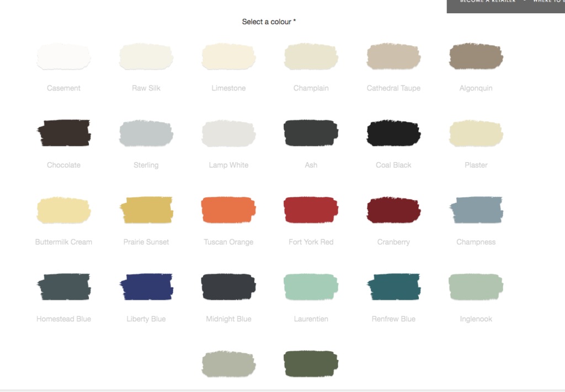Click the "Raw Silk" label text
The width and height of the screenshot is (565, 392).
point(146,88)
